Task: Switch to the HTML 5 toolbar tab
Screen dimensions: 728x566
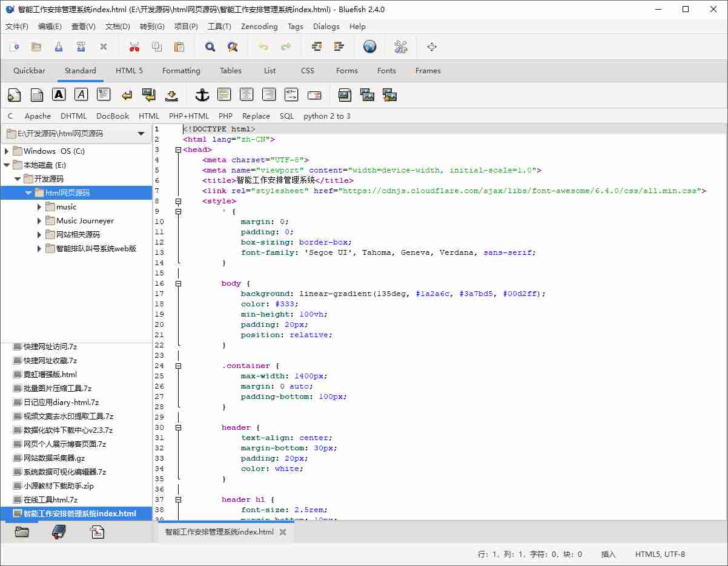Action: [129, 71]
